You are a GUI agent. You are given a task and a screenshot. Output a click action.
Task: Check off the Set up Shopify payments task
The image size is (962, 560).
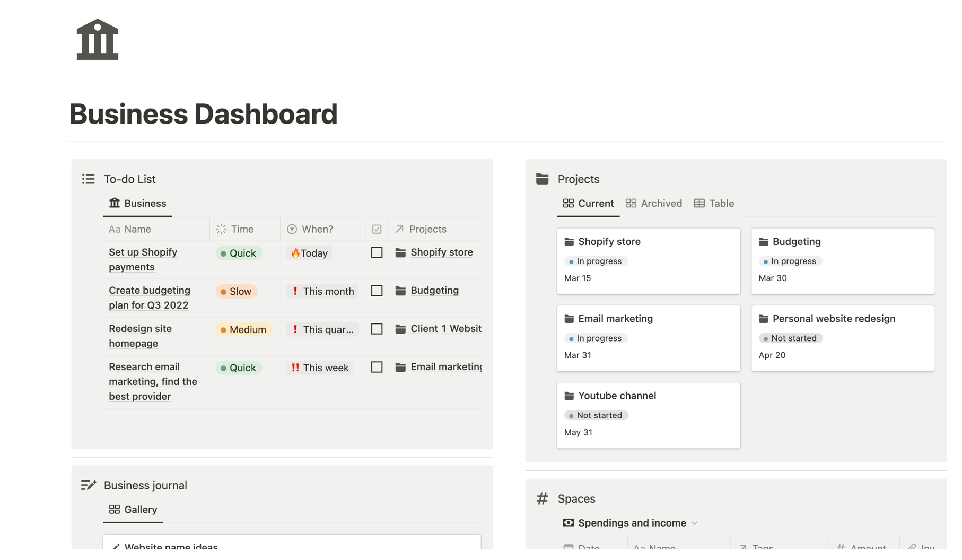[377, 252]
